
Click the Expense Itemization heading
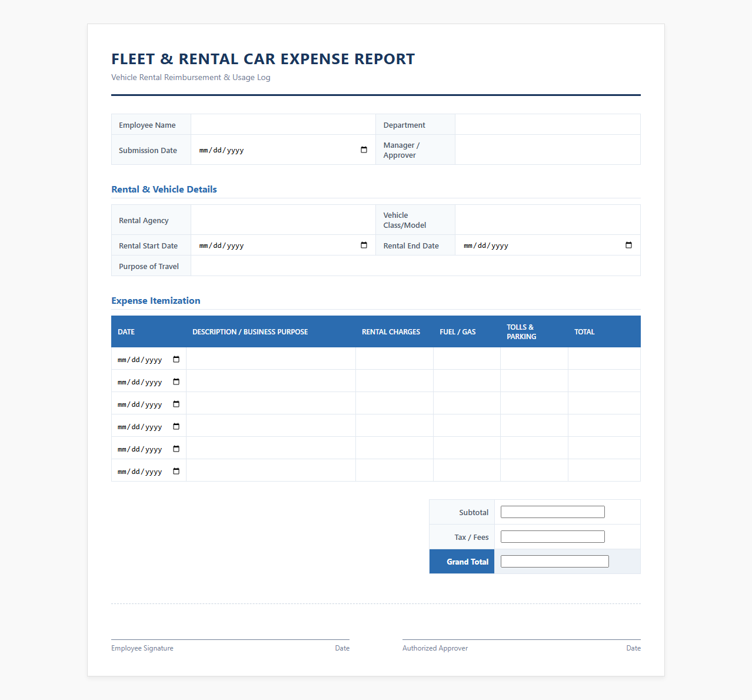(x=156, y=300)
